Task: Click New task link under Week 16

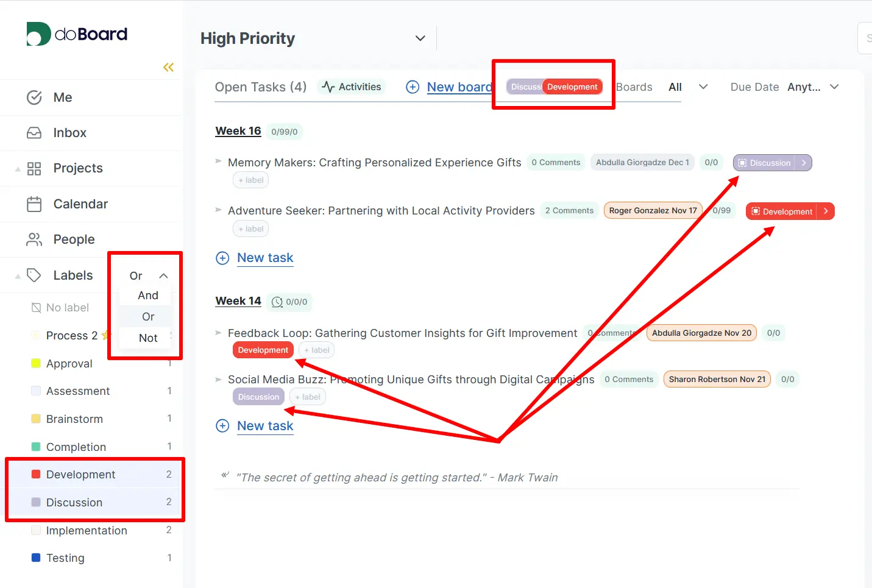Action: [265, 258]
